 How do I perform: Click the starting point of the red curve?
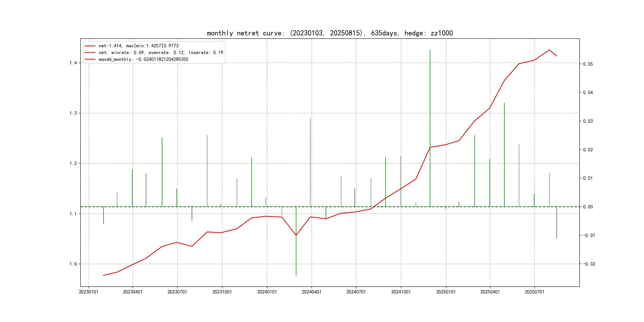104,275
